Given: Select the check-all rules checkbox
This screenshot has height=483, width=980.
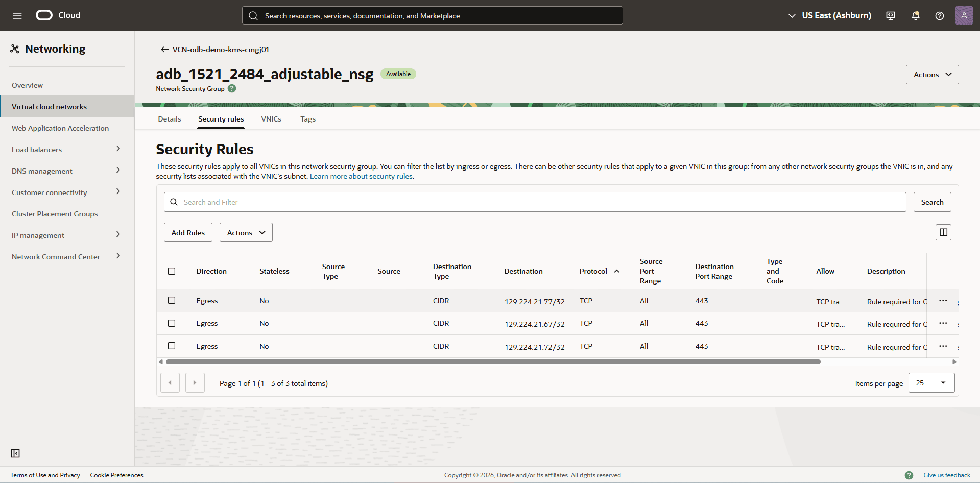Looking at the screenshot, I should tap(172, 271).
